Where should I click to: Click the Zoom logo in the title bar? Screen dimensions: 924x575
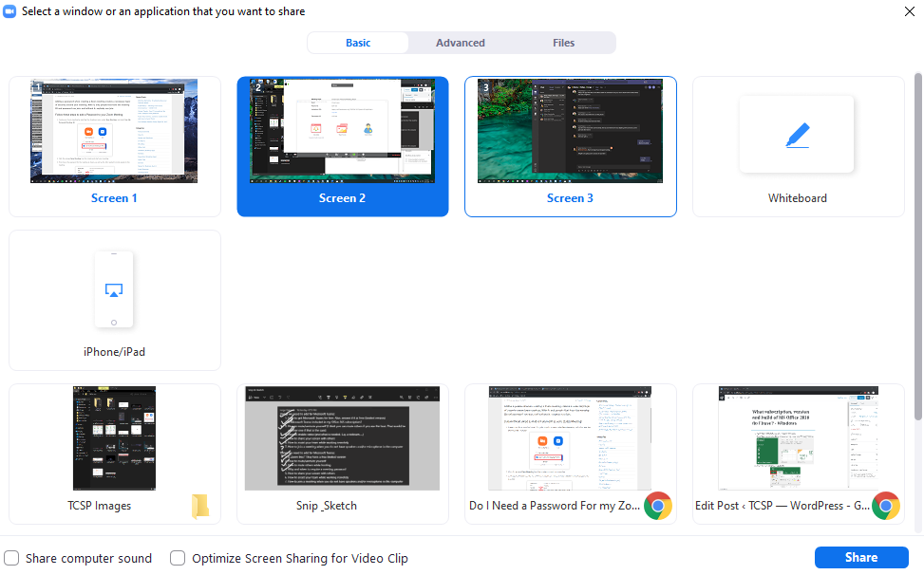click(10, 11)
